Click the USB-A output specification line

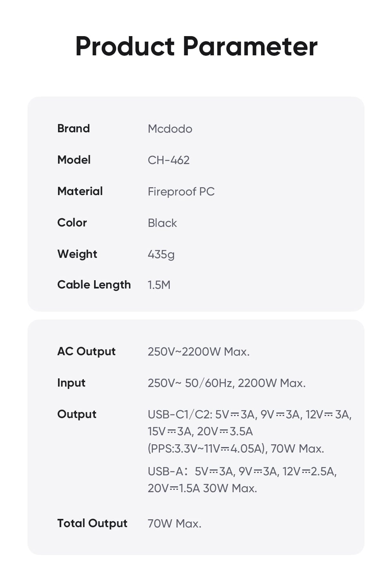pyautogui.click(x=242, y=471)
